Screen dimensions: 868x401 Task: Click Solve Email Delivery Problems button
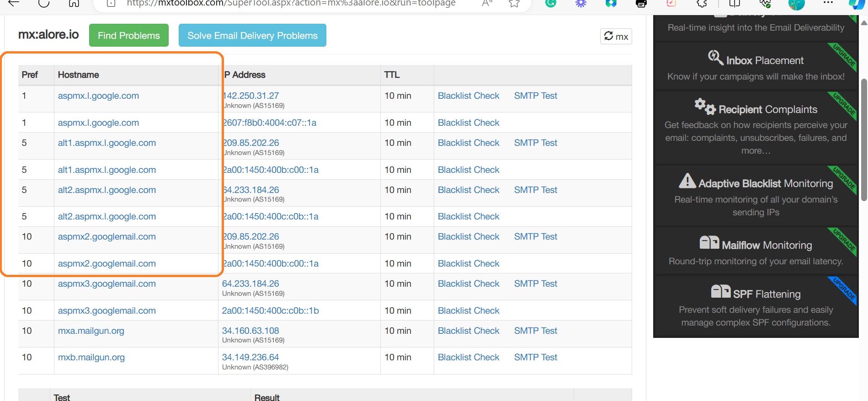click(252, 35)
